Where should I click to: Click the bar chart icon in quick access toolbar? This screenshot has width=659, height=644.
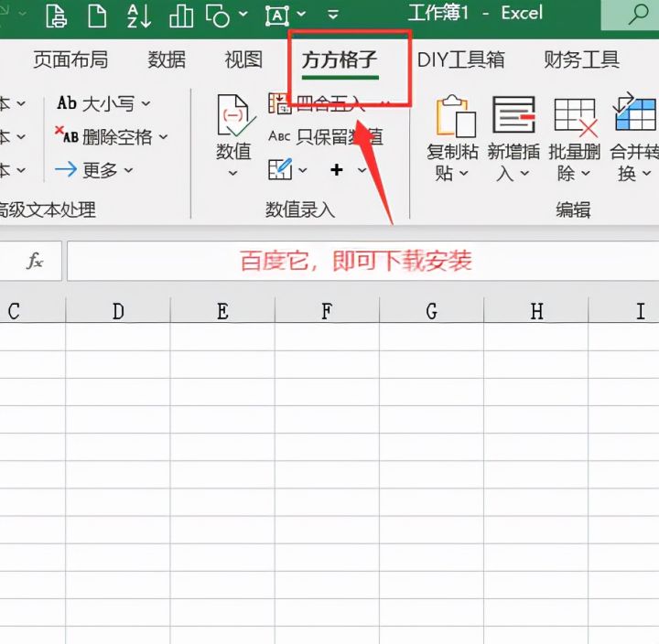tap(181, 16)
